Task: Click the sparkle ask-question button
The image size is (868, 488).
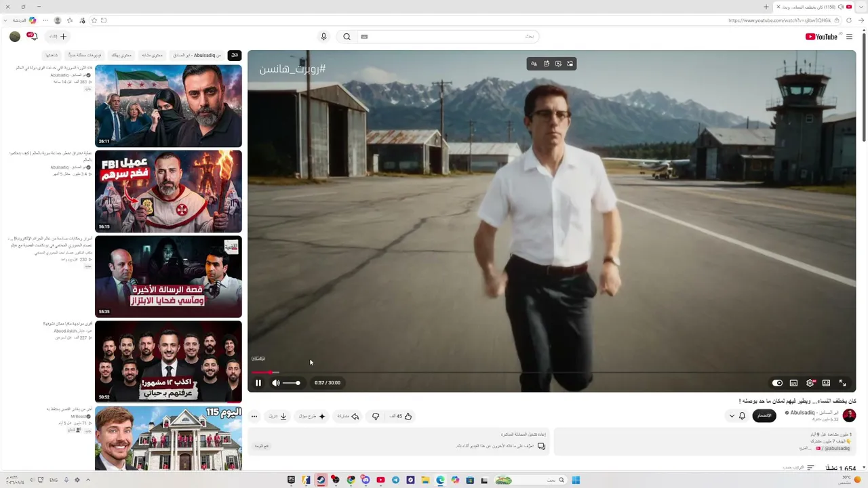Action: (313, 416)
